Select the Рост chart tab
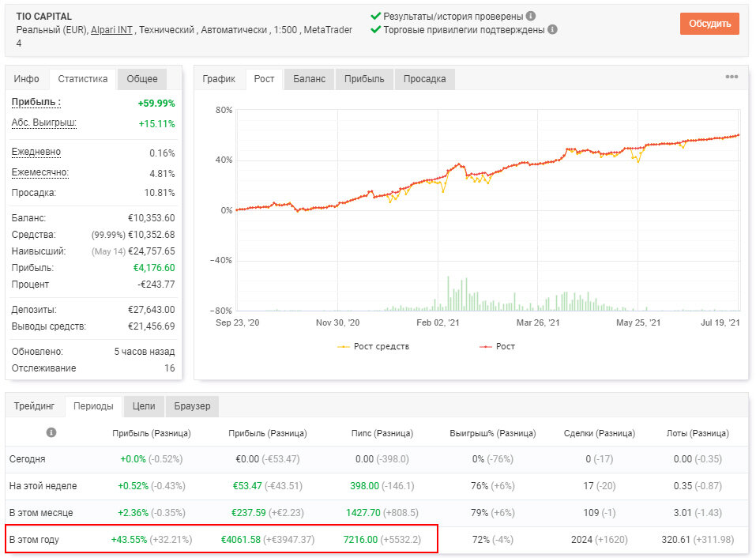The height and width of the screenshot is (558, 756). (x=264, y=78)
